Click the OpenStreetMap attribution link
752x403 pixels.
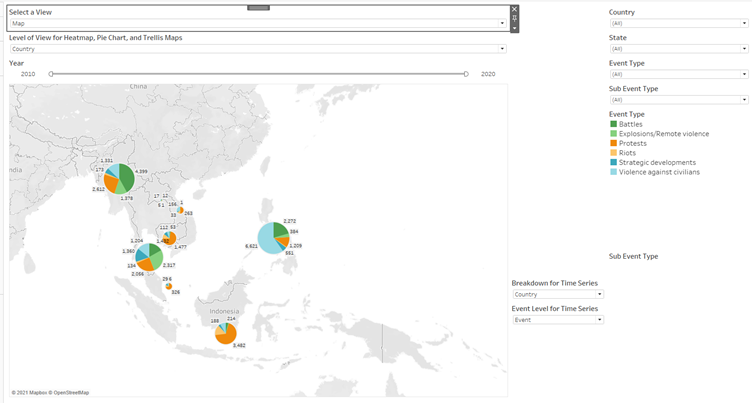pyautogui.click(x=70, y=392)
